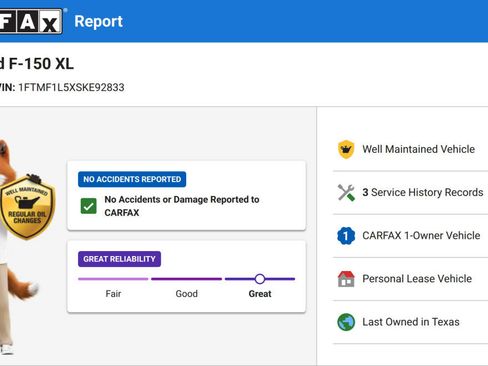488x366 pixels.
Task: Click the Fair segment of reliability scale
Action: tap(113, 279)
